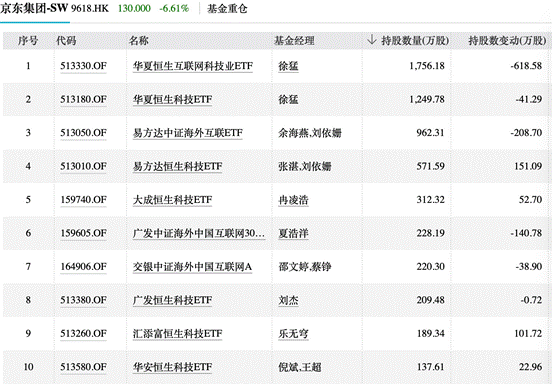Open manager 冉凌浩 link
Viewport: 552px width, 384px height.
point(293,200)
